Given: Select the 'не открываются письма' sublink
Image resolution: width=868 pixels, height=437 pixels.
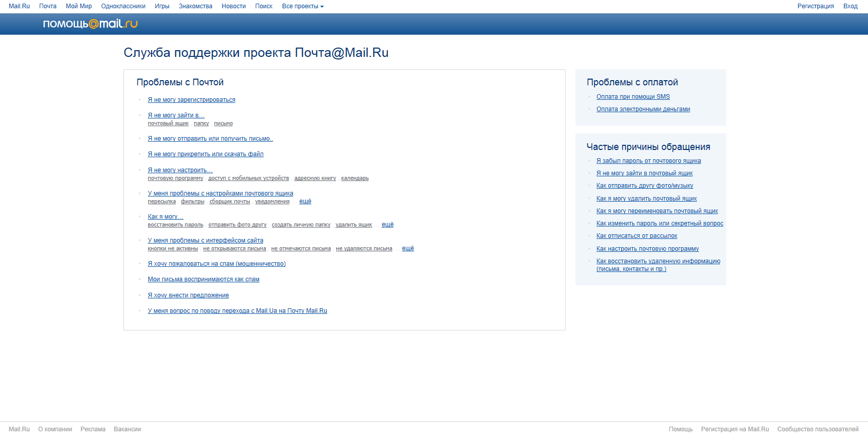Looking at the screenshot, I should pyautogui.click(x=234, y=249).
